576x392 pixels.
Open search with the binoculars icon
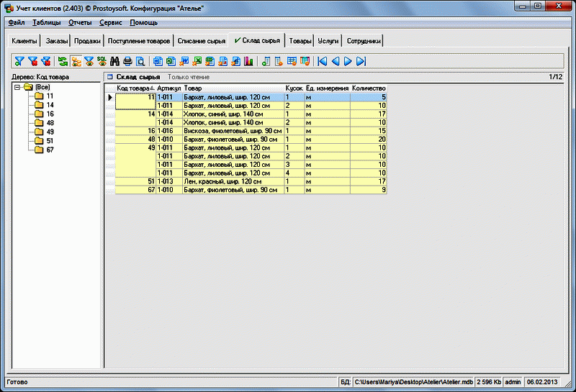click(114, 61)
